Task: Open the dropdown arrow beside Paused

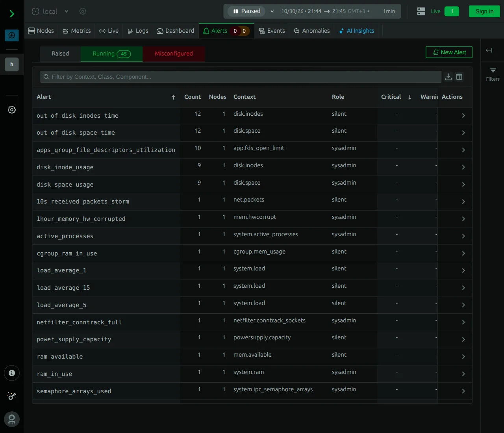Action: [x=272, y=11]
